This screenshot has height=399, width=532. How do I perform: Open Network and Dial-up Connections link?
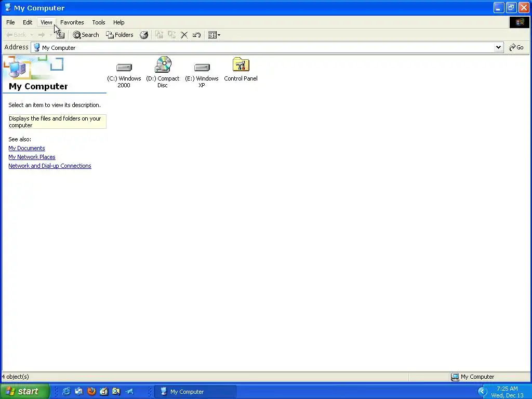click(x=50, y=166)
